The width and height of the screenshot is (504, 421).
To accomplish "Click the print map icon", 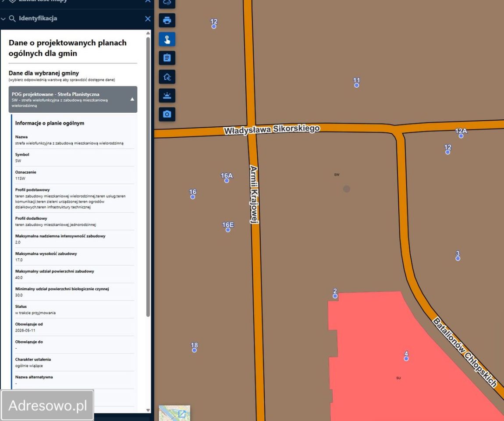I will point(167,20).
